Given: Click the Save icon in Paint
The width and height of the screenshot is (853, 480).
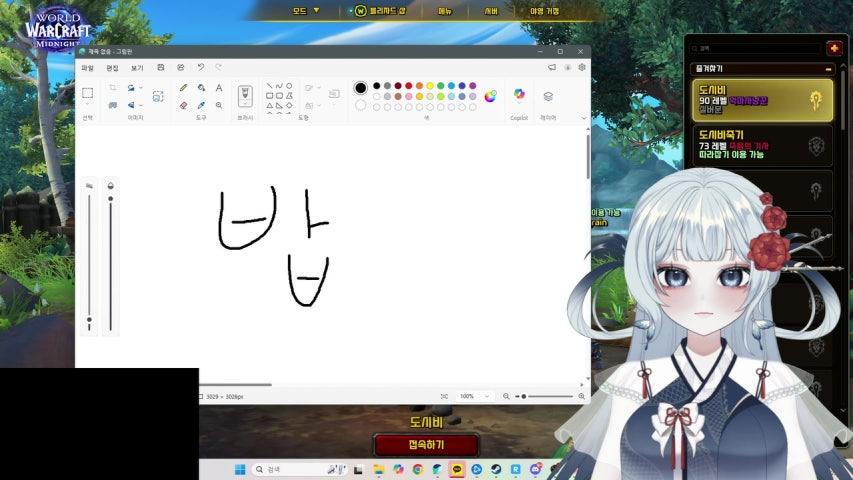Looking at the screenshot, I should tap(160, 67).
